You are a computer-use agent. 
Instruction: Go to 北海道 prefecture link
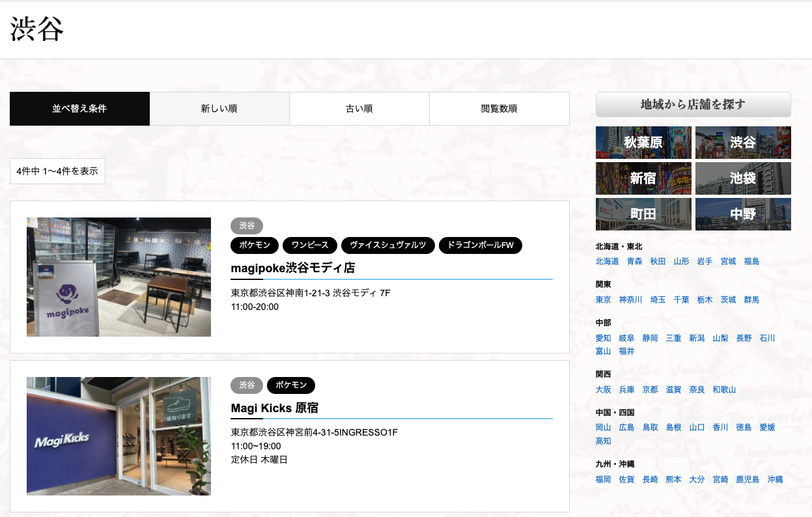tap(607, 261)
